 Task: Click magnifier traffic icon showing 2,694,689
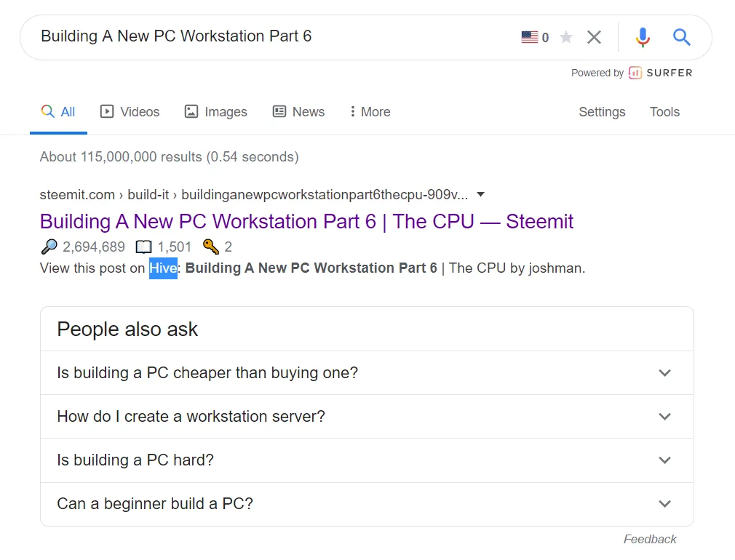(x=49, y=247)
